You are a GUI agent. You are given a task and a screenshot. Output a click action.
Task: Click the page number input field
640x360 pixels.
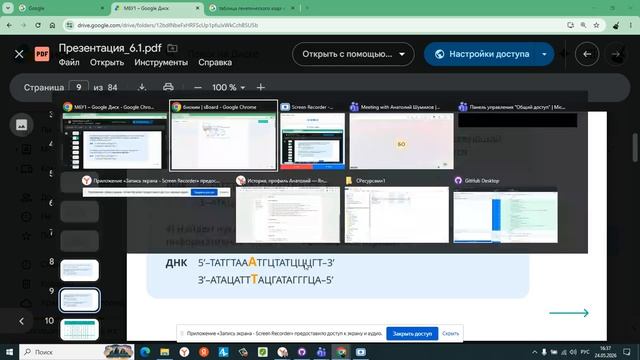pyautogui.click(x=78, y=87)
